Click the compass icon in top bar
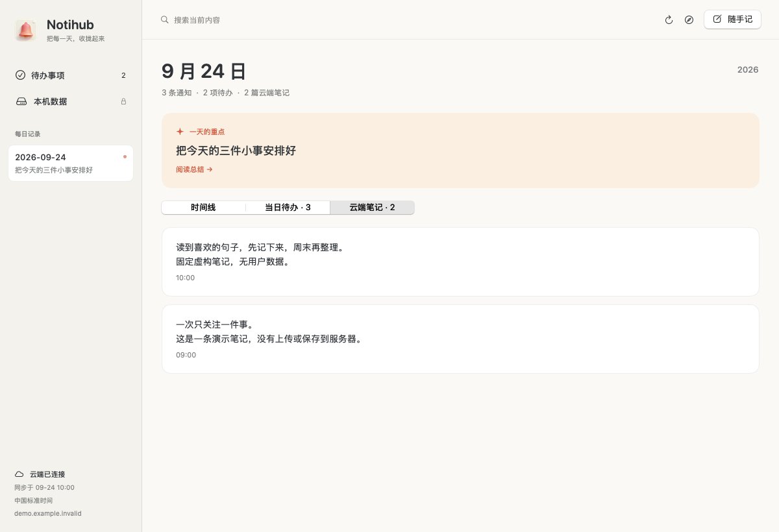Image resolution: width=779 pixels, height=532 pixels. pos(689,20)
